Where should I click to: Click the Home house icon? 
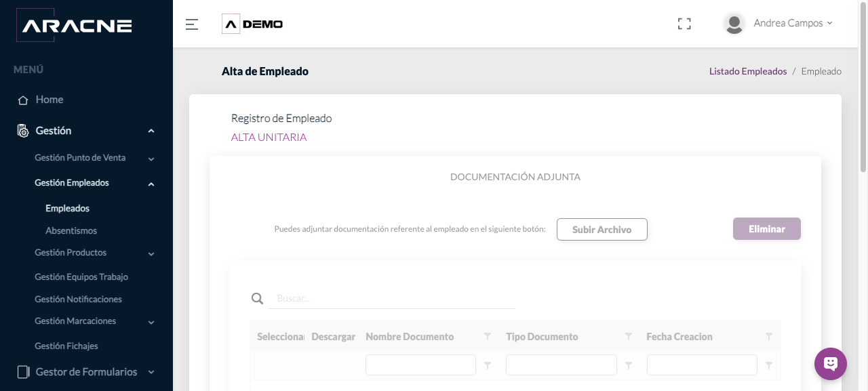[23, 100]
